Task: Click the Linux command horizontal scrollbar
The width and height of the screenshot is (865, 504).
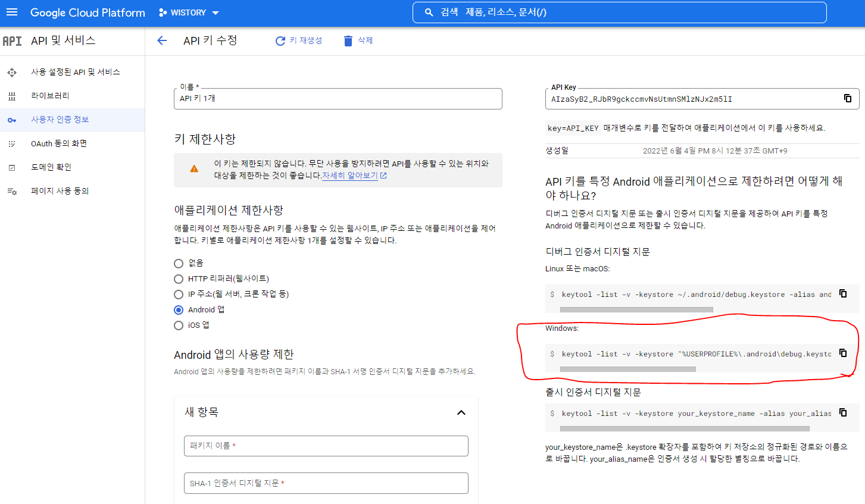Action: click(636, 309)
